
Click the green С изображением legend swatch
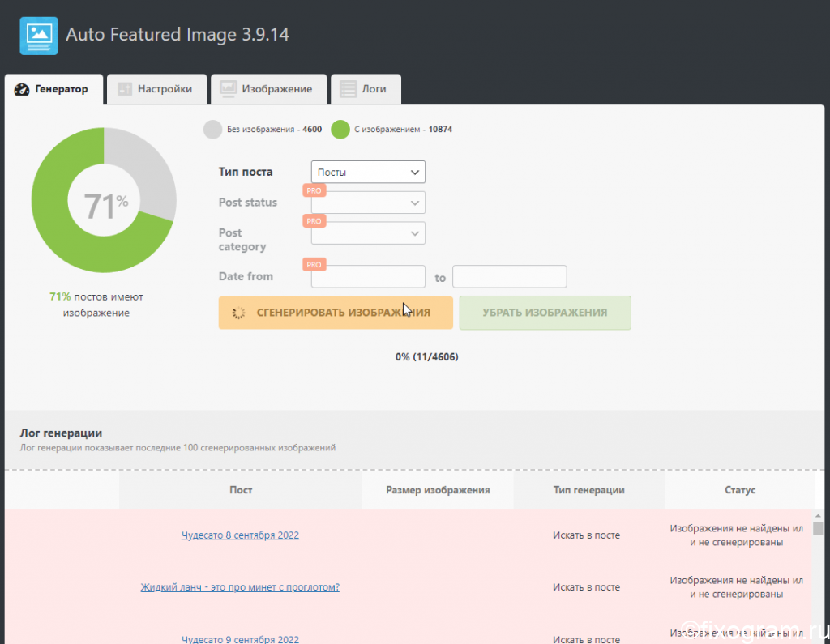340,129
